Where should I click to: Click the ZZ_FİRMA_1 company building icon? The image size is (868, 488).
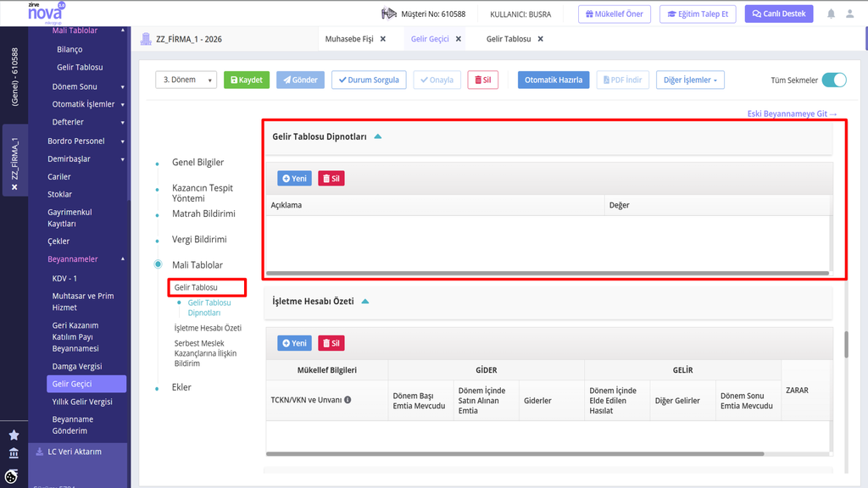(146, 39)
